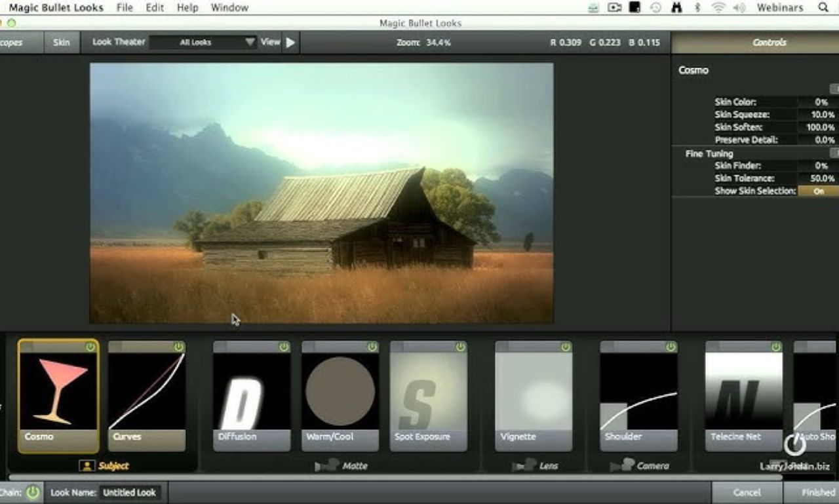Click the Look Name field 'Untitled Look'

(x=130, y=492)
